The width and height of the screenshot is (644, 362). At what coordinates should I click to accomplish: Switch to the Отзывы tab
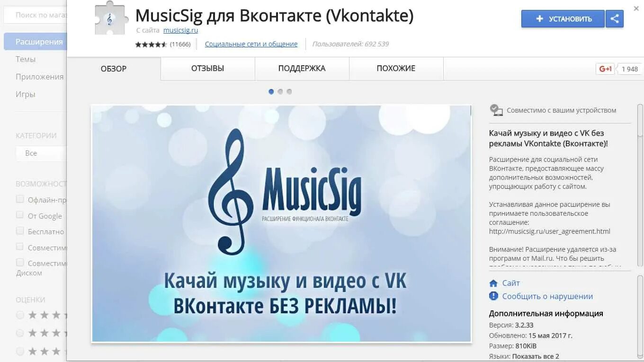click(207, 69)
